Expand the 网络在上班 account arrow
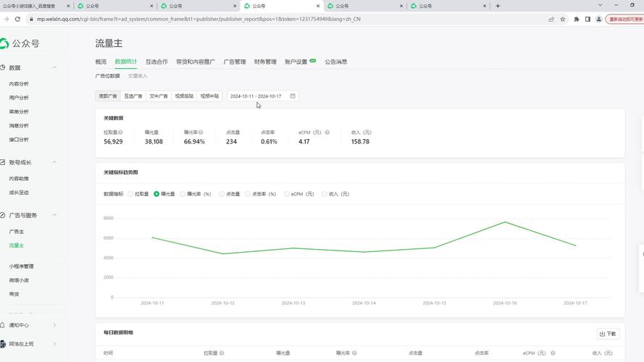644x362 pixels. point(54,344)
